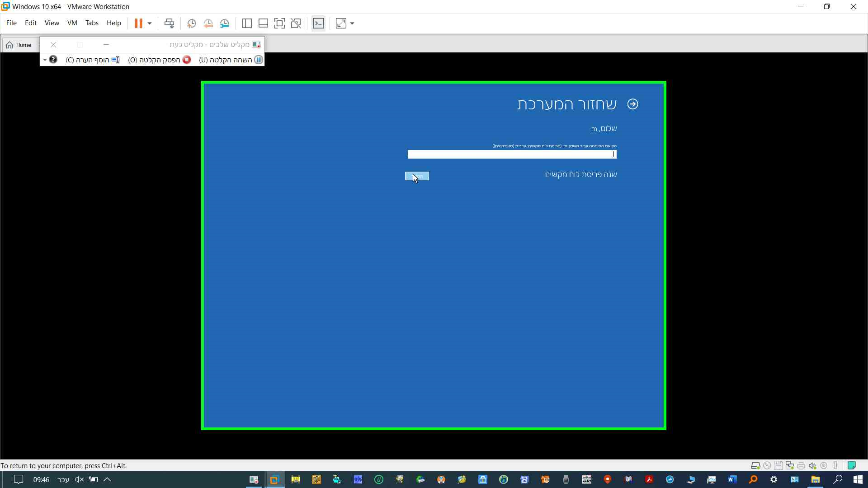This screenshot has height=488, width=868.
Task: Open the snapshot manager
Action: coord(225,23)
